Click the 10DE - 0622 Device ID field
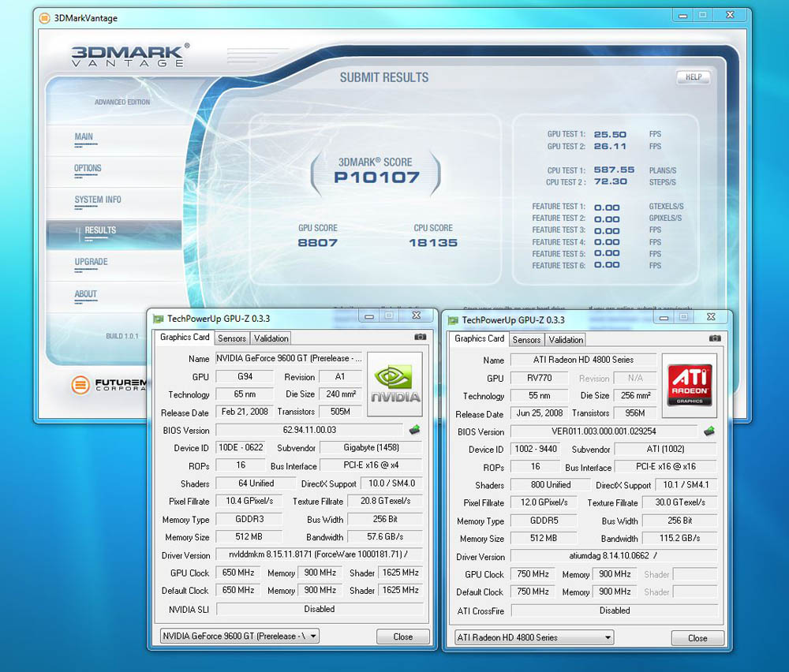The height and width of the screenshot is (672, 789). click(241, 448)
